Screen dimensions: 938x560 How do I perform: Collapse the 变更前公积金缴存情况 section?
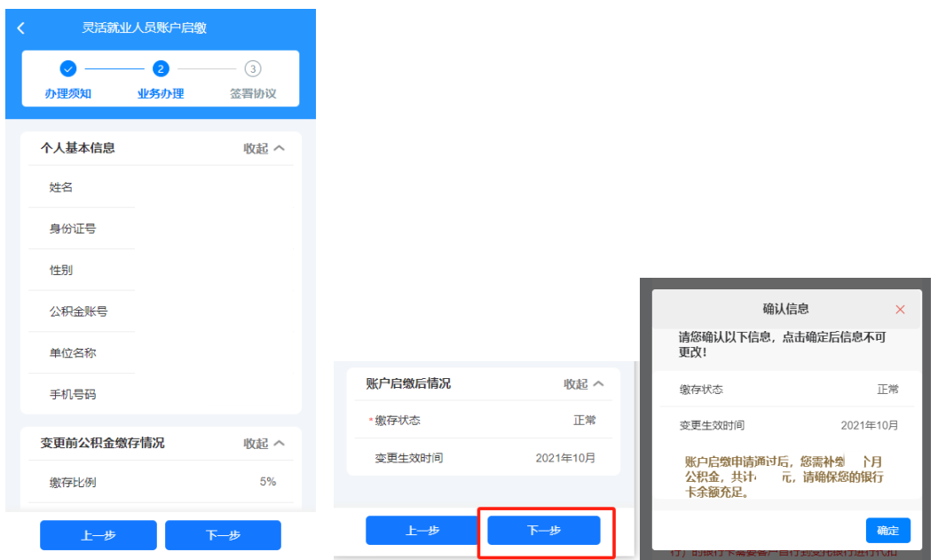click(x=264, y=443)
